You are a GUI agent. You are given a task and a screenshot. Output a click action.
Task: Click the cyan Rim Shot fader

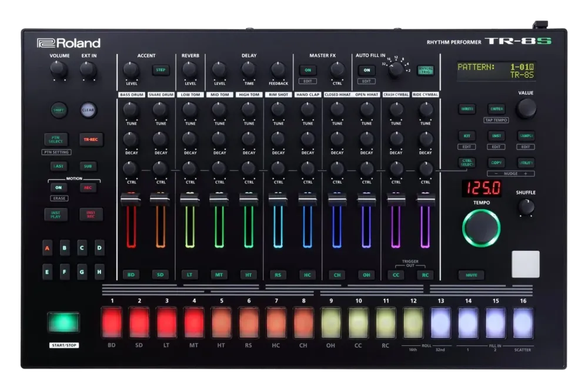(x=278, y=199)
